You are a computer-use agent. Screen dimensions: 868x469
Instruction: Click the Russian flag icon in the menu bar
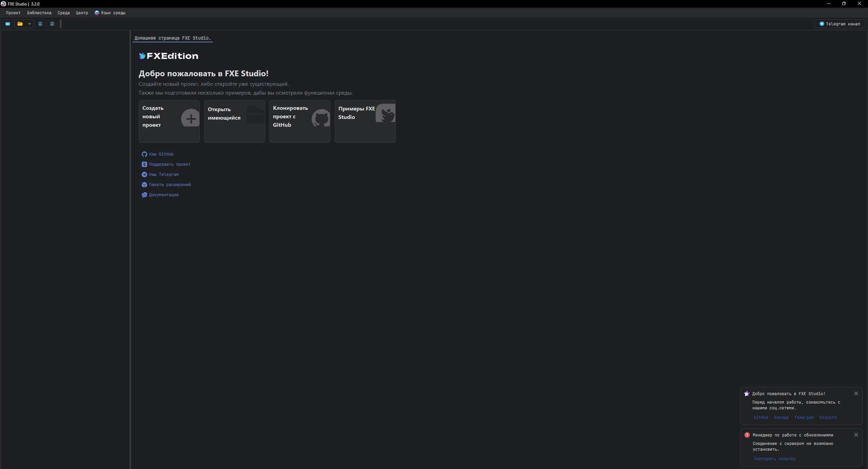coord(97,13)
